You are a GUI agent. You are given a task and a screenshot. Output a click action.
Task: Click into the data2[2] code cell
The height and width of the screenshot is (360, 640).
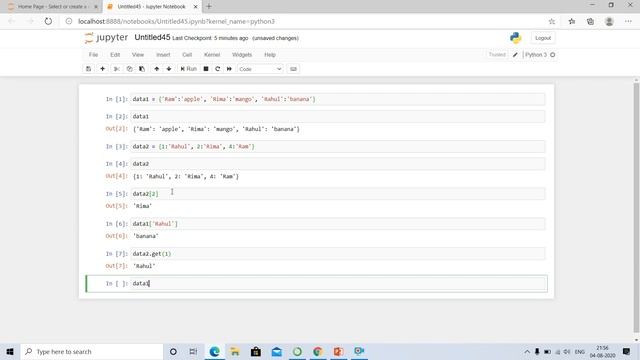[x=338, y=193]
